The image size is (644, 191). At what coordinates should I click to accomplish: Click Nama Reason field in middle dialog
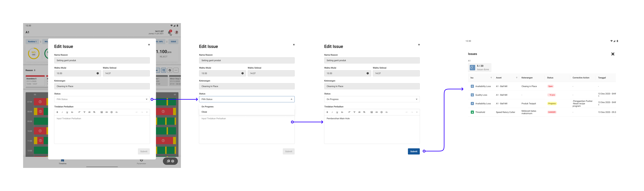(247, 61)
